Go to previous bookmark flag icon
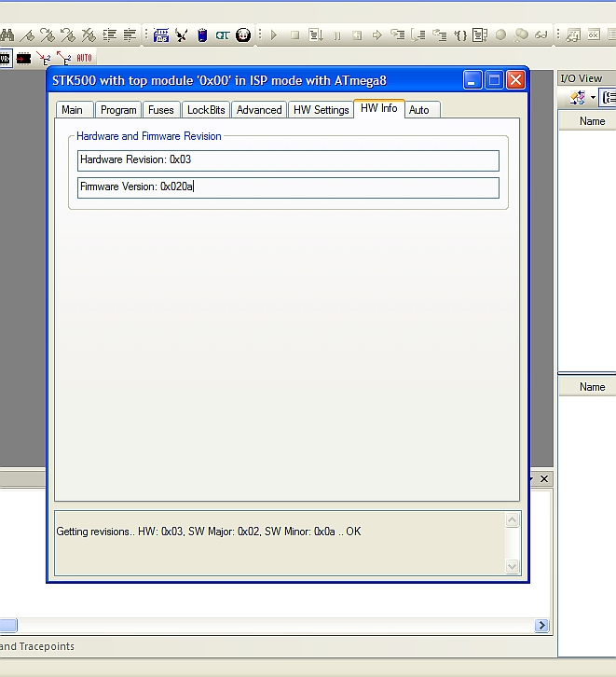The height and width of the screenshot is (677, 616). 68,35
